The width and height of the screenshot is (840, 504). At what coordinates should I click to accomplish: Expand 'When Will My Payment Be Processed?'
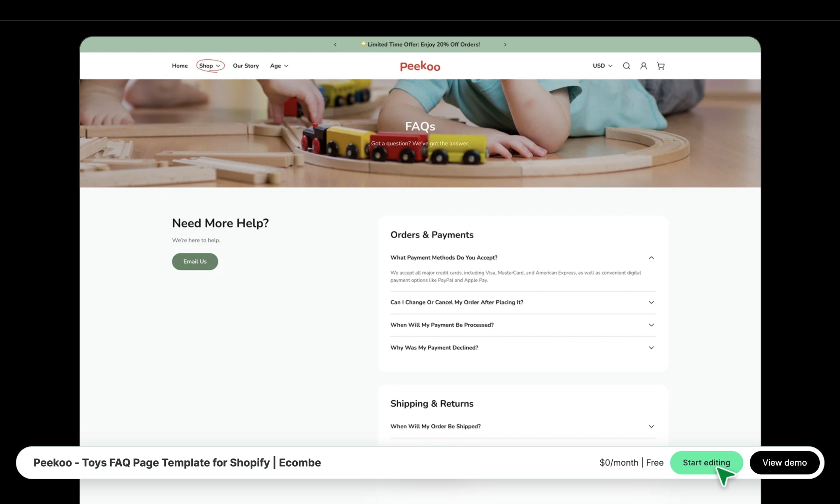[x=523, y=325]
